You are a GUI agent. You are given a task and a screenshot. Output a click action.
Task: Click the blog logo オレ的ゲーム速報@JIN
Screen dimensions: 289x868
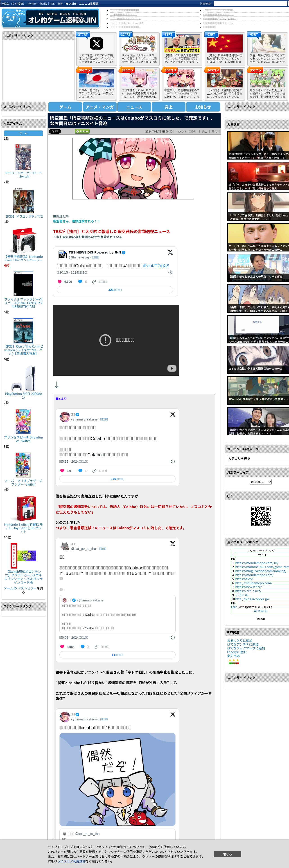click(x=50, y=18)
